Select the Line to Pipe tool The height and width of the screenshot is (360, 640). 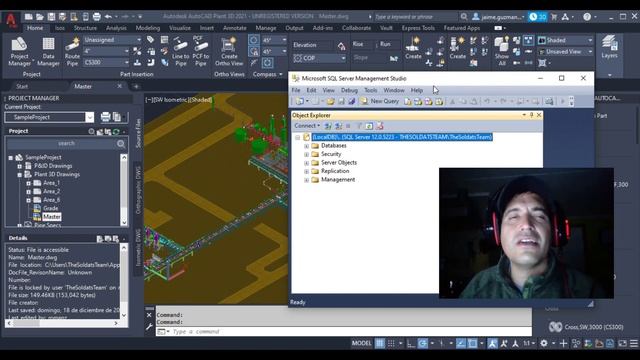coord(180,52)
